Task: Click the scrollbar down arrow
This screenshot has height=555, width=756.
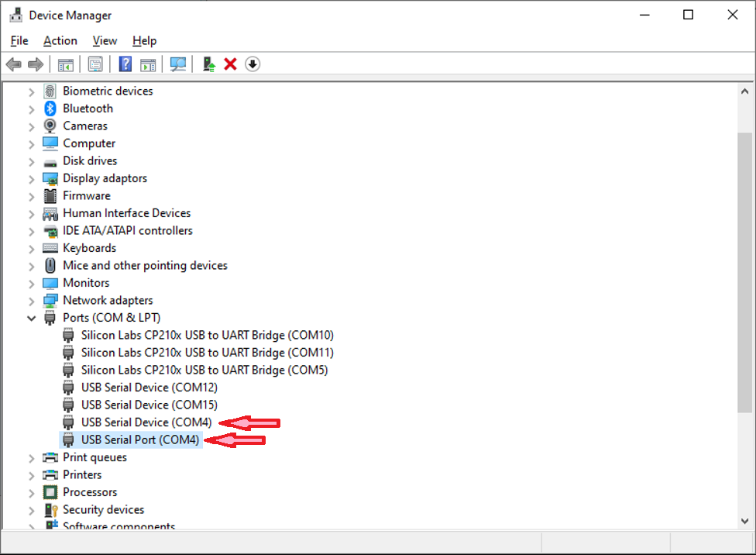Action: [745, 521]
